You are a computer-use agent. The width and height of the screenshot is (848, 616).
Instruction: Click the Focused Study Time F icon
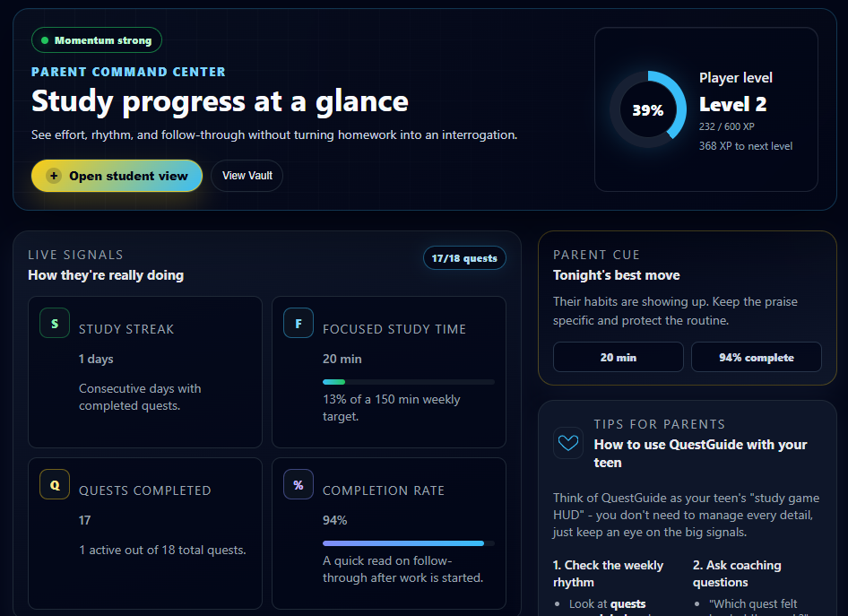click(x=298, y=323)
